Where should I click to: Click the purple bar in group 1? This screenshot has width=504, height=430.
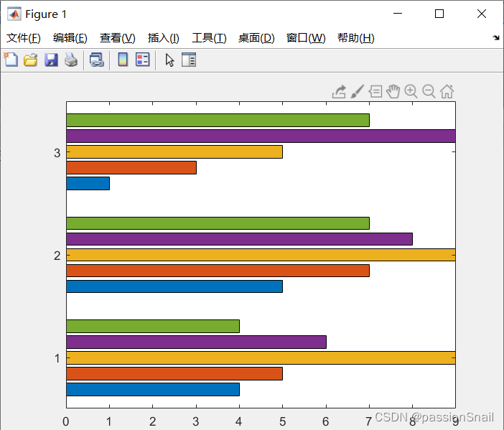pos(197,342)
